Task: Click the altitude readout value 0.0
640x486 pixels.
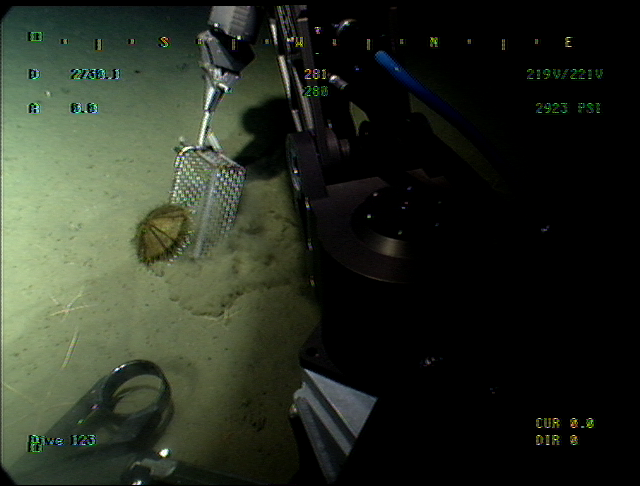Action: [x=84, y=108]
